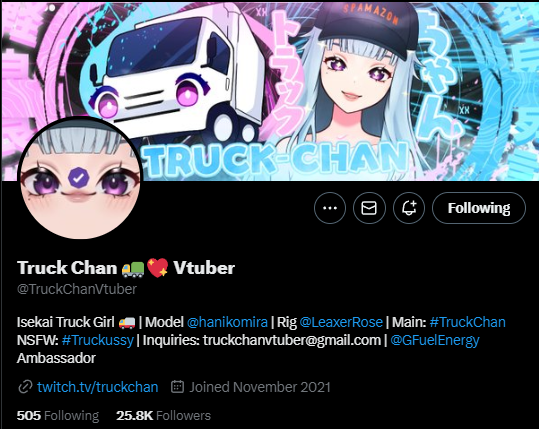Screen dimensions: 539x429
Task: Turn on notifications with the bell icon
Action: 409,208
